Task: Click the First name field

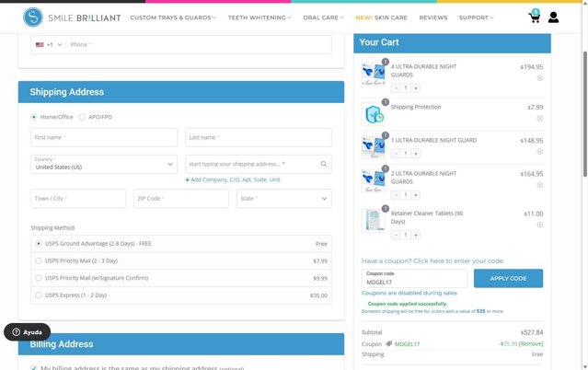Action: [x=104, y=137]
